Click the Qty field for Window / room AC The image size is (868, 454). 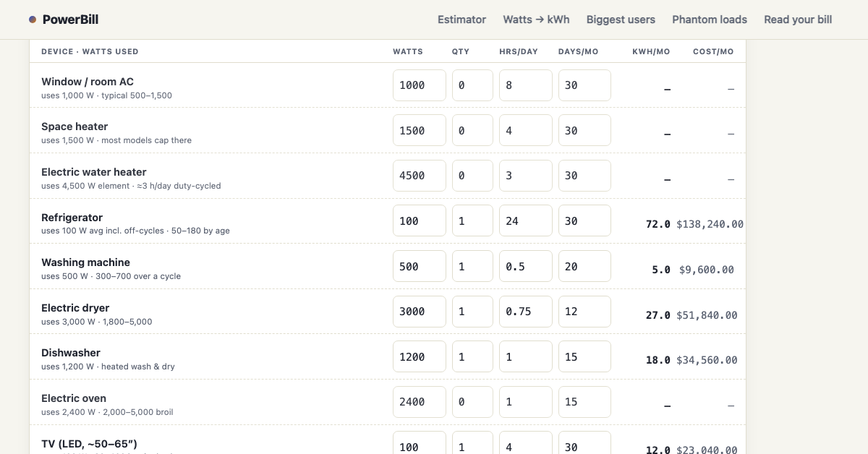(x=472, y=85)
